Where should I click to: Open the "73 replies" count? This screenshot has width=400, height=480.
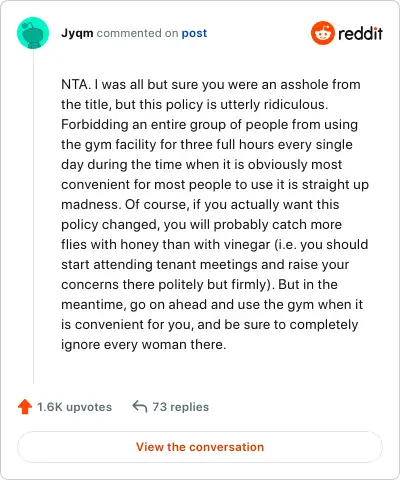click(x=180, y=407)
